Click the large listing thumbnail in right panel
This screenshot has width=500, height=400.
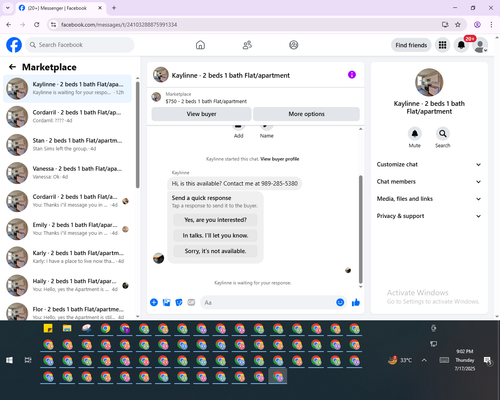pos(429,82)
